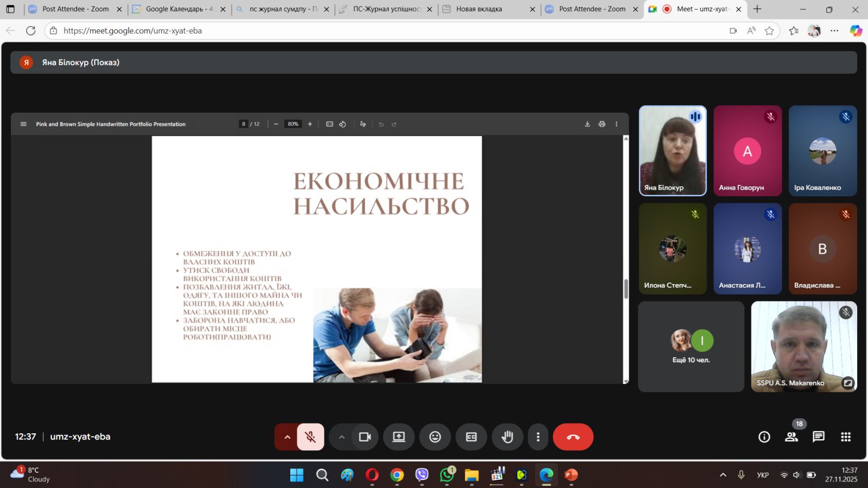
Task: Toggle the camera on or off
Action: click(365, 437)
